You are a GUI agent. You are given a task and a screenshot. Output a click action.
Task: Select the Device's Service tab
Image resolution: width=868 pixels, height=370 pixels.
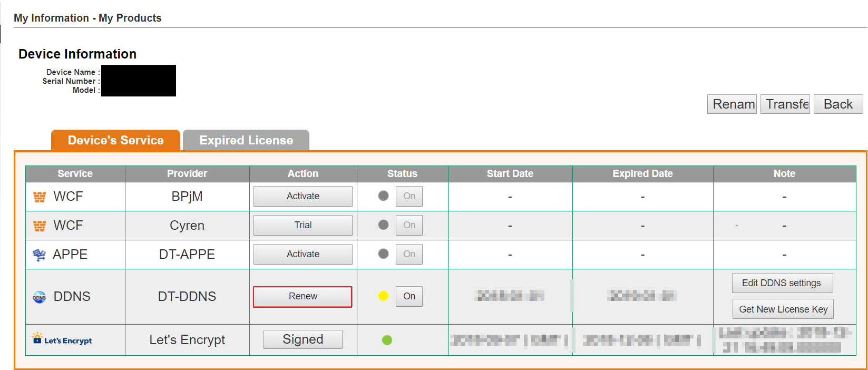(116, 140)
